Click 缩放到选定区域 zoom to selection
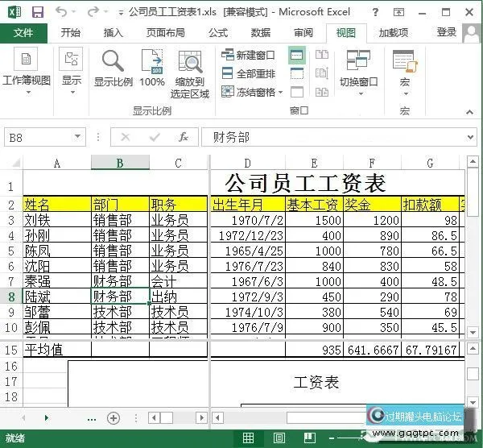This screenshot has width=483, height=448. 190,73
